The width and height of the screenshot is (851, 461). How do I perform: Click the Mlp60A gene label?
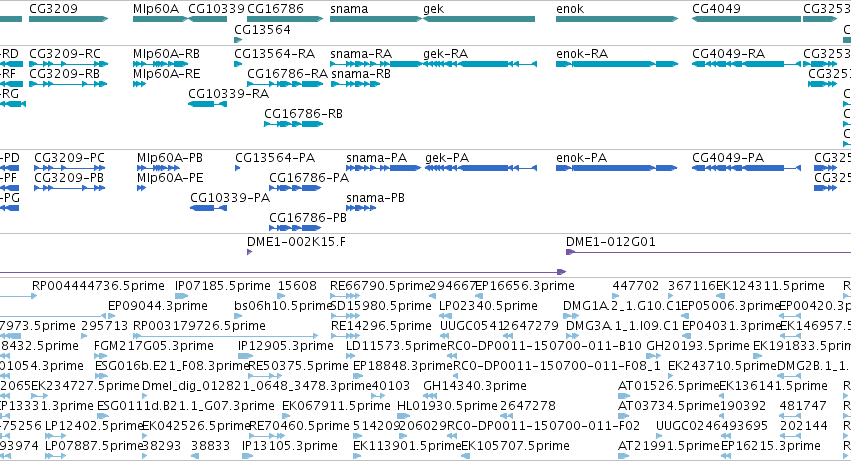click(x=156, y=9)
